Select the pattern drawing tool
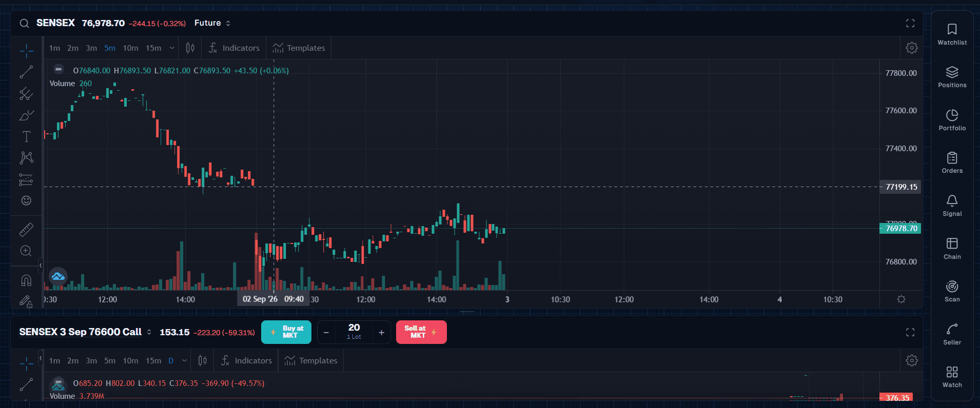This screenshot has width=980, height=408. pos(26,157)
